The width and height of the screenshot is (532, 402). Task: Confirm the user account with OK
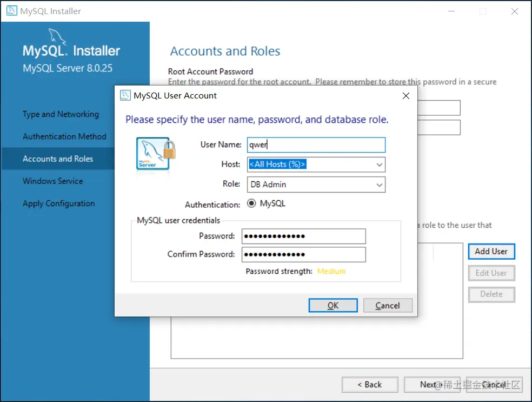coord(333,305)
